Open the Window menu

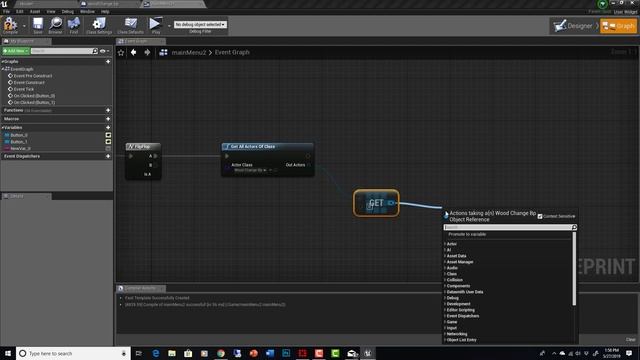tap(87, 11)
